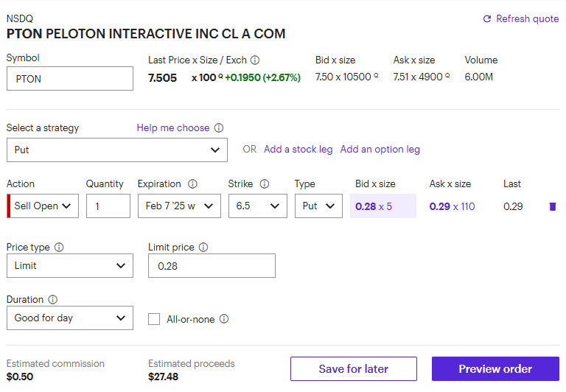Click the Add an option leg link
The image size is (566, 392).
[x=380, y=150]
